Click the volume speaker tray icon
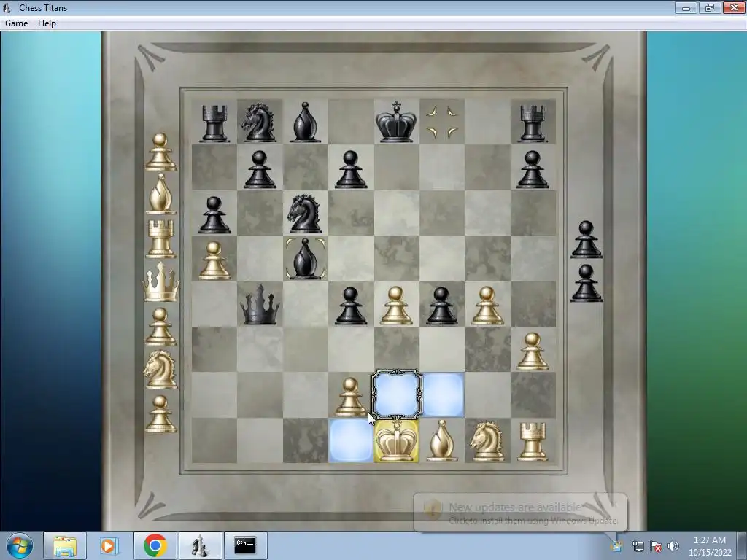The image size is (747, 560). coord(673,546)
